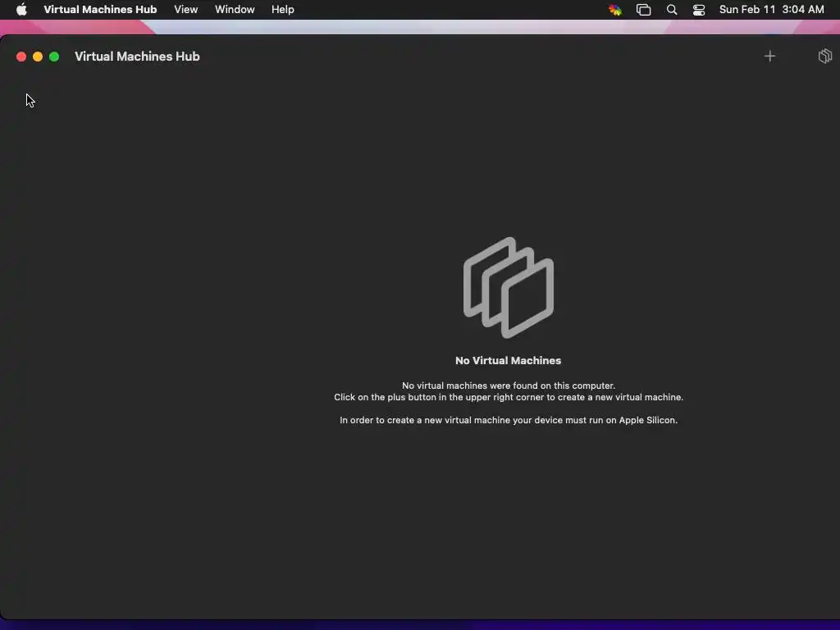This screenshot has width=840, height=630.
Task: Click the "Click on the plus button" instruction text
Action: click(x=509, y=398)
